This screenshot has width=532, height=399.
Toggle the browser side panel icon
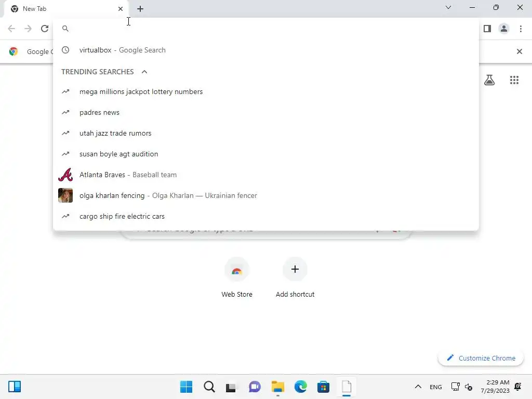tap(487, 29)
